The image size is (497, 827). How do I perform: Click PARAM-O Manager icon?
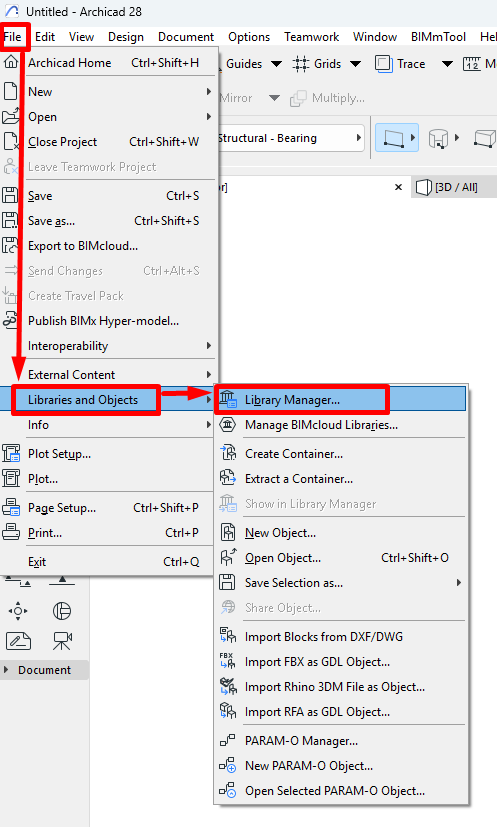coord(227,741)
